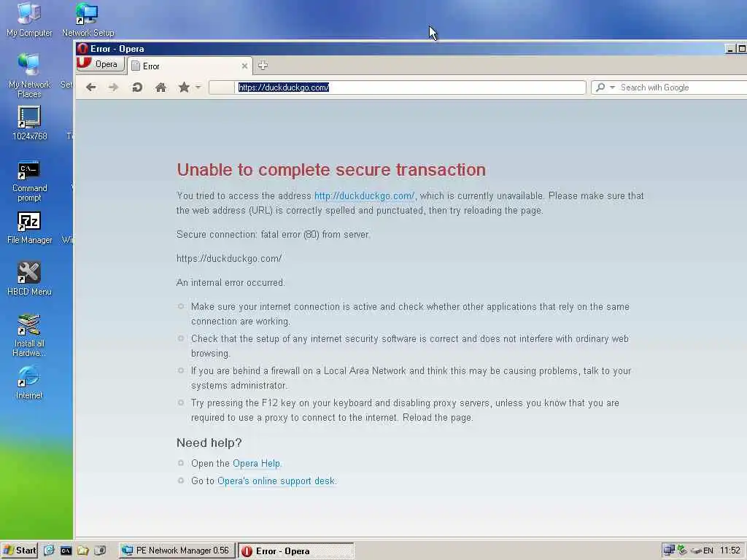Click the drive tray icon beside EN
This screenshot has height=560, width=747.
[695, 551]
